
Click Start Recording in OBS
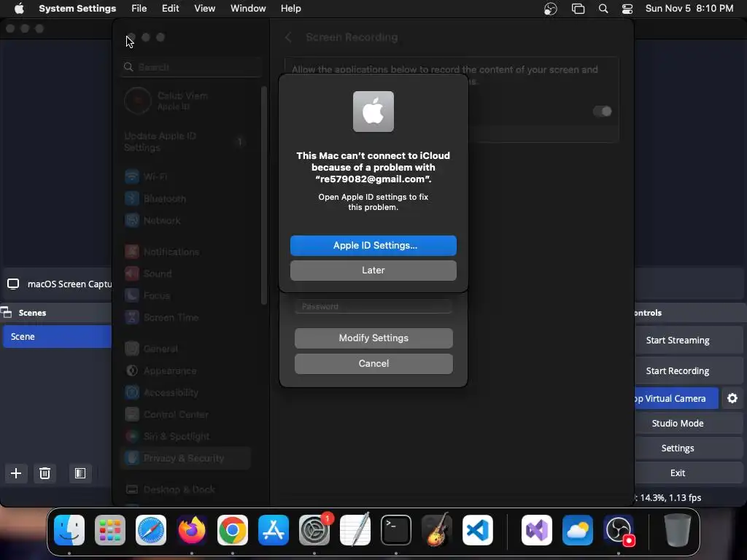coord(689,371)
